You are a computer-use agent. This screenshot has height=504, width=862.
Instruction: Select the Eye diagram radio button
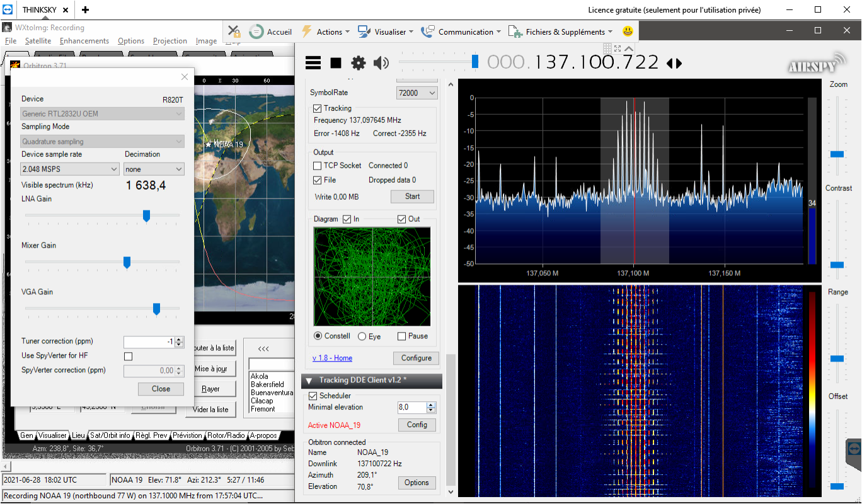pyautogui.click(x=362, y=336)
